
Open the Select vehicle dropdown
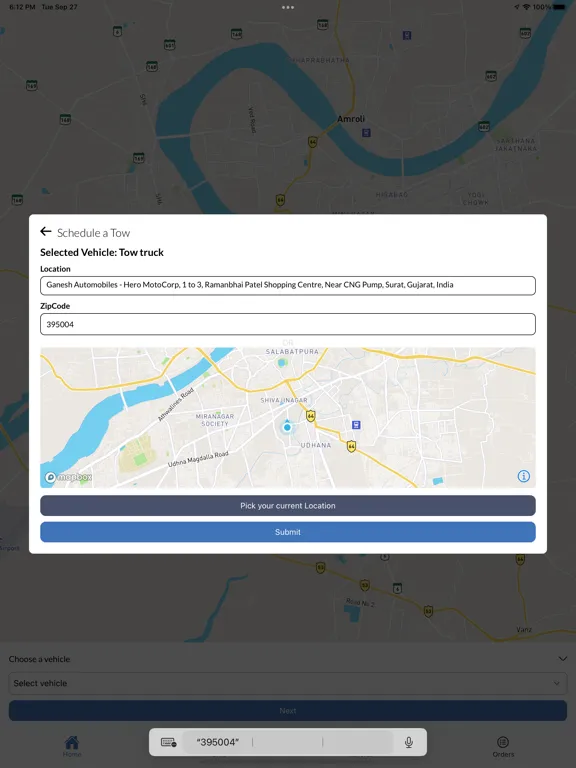tap(288, 683)
